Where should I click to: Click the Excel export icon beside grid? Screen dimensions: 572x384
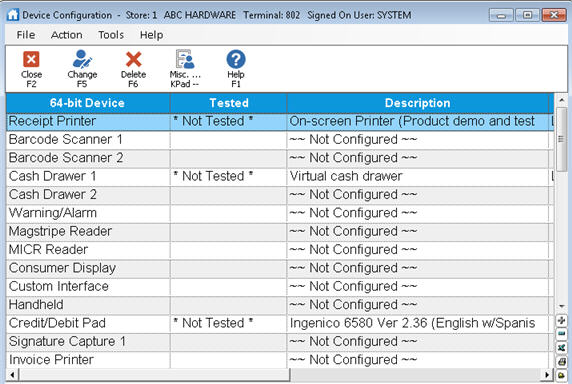tap(562, 348)
